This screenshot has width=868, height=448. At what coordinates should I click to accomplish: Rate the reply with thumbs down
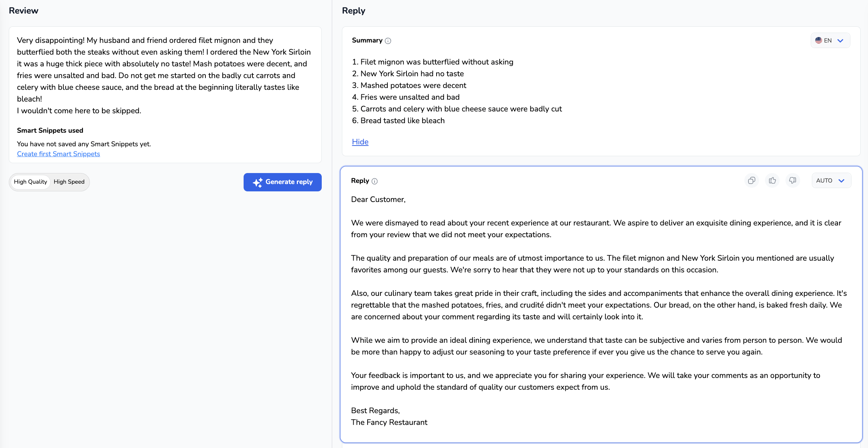tap(792, 180)
